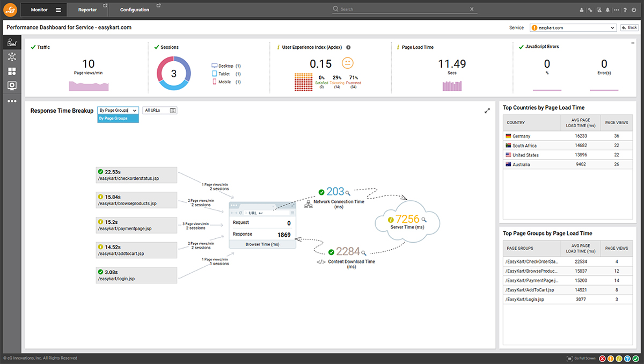The image size is (644, 364).
Task: Click Go Full Screen
Action: (x=581, y=358)
